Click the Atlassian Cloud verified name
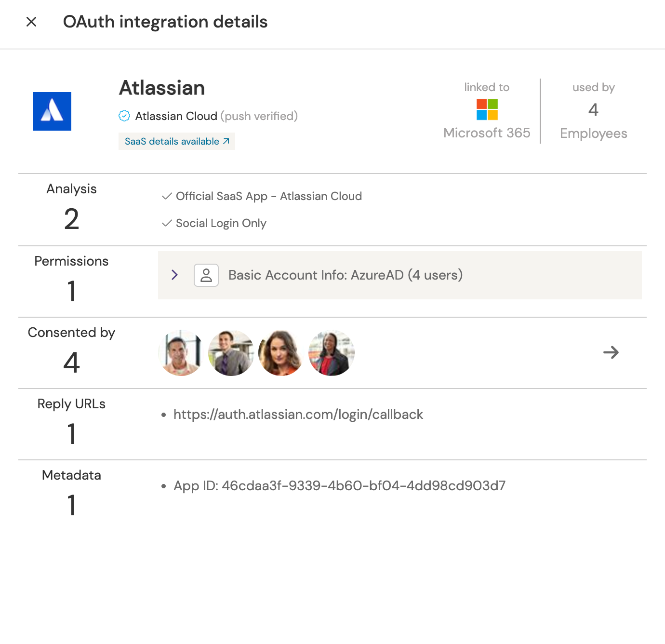The width and height of the screenshot is (665, 644). [176, 116]
